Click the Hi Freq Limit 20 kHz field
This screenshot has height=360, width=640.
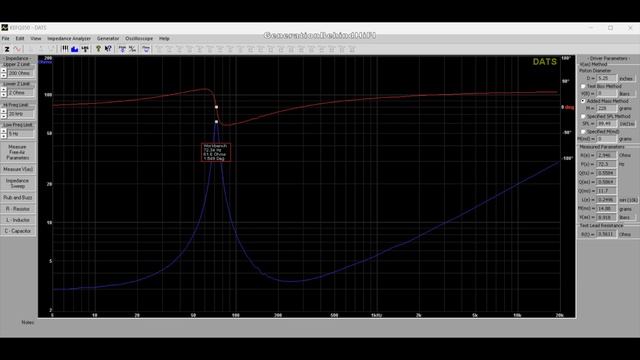pyautogui.click(x=21, y=114)
